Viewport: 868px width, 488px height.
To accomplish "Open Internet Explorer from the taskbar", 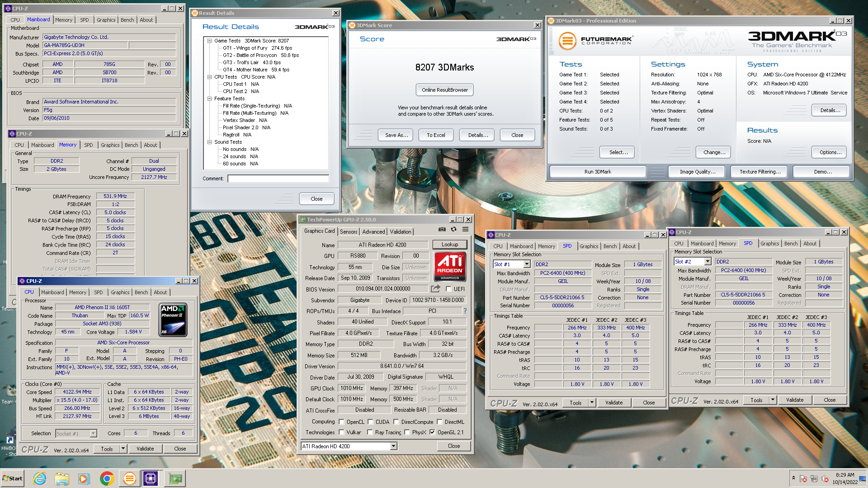I will click(40, 479).
